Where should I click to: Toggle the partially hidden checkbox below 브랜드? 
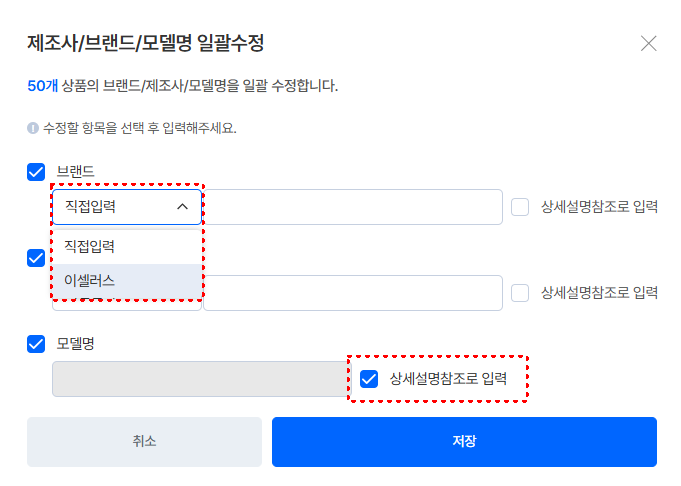tap(37, 258)
